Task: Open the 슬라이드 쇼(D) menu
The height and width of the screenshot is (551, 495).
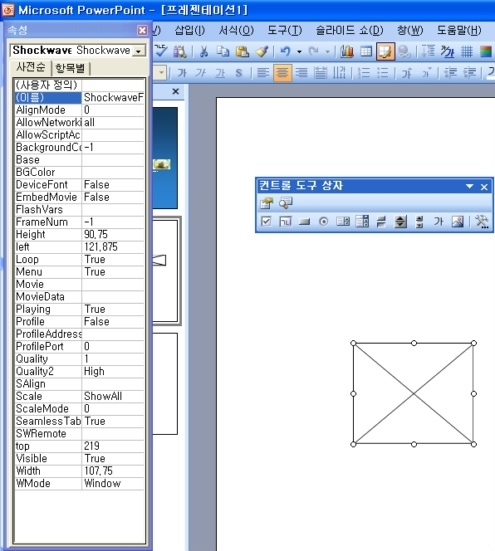Action: click(x=350, y=31)
